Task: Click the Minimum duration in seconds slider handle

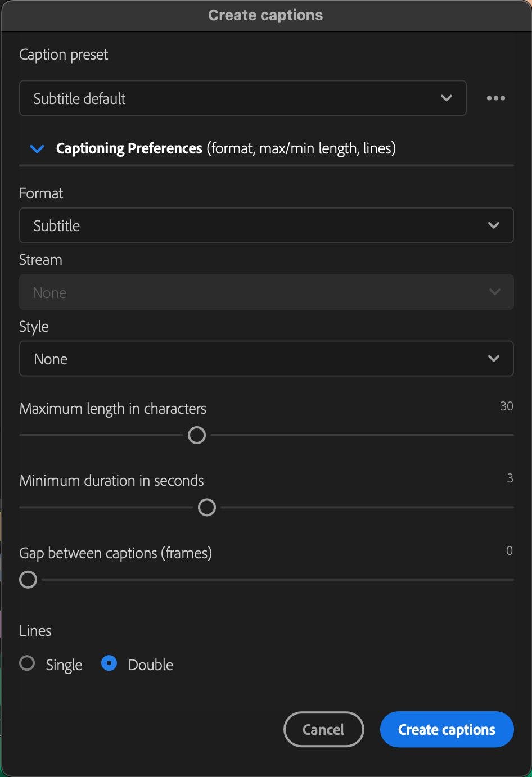Action: coord(207,507)
